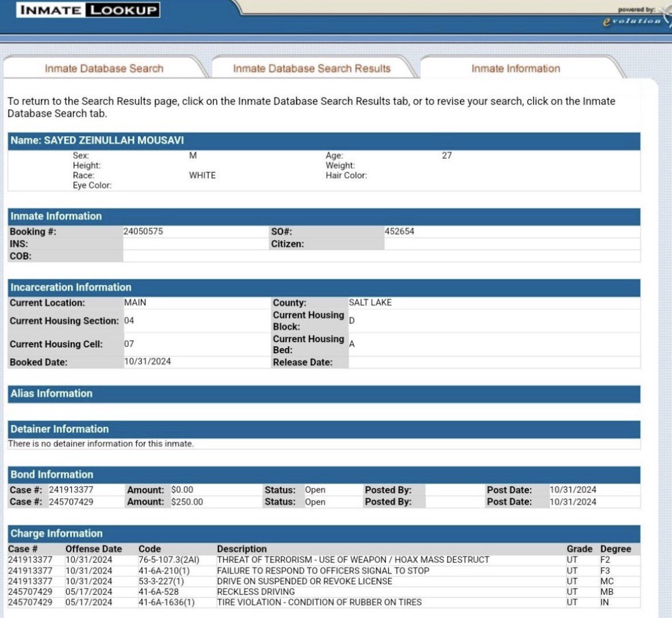
Task: Click the Inmate Lookup logo
Action: 88,10
